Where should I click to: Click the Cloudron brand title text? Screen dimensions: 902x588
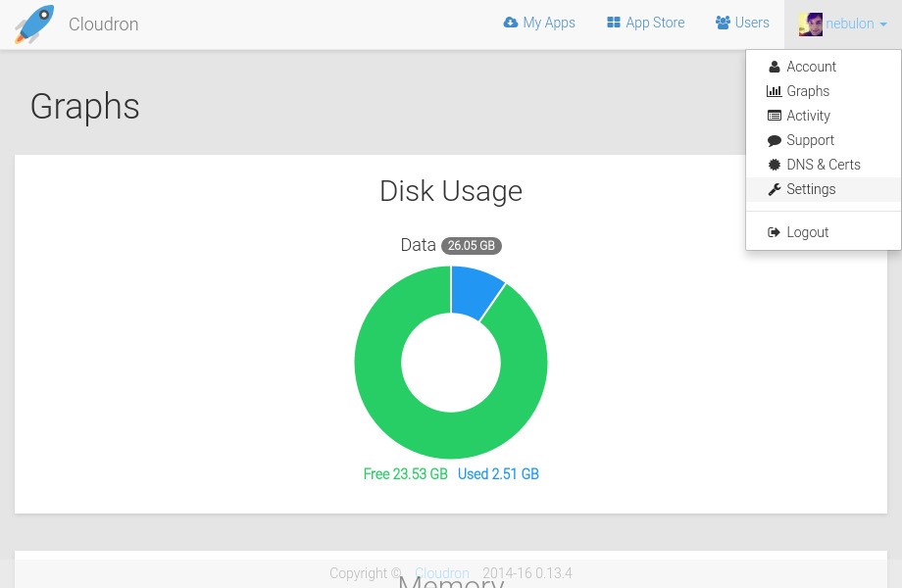(x=103, y=24)
